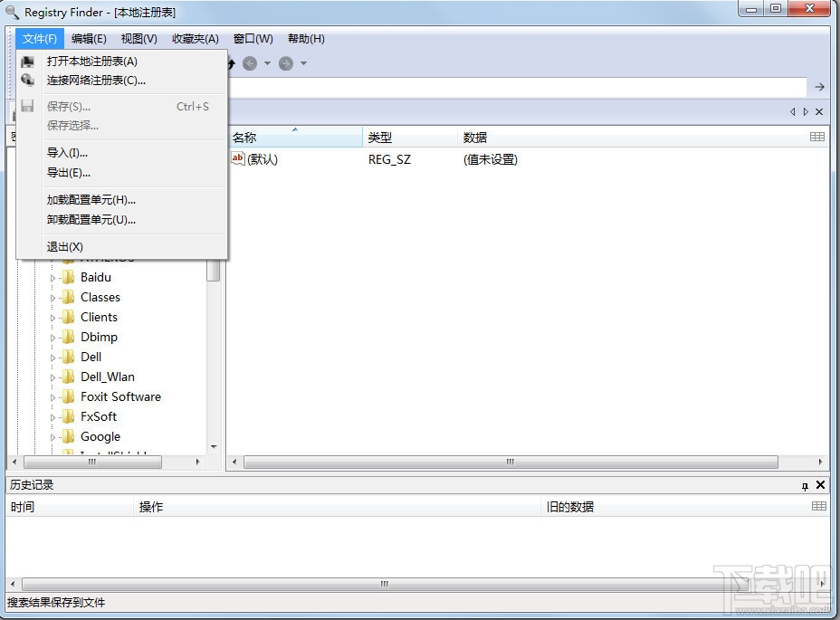This screenshot has height=620, width=840.
Task: Click the Dell folder icon in the tree
Action: 70,357
